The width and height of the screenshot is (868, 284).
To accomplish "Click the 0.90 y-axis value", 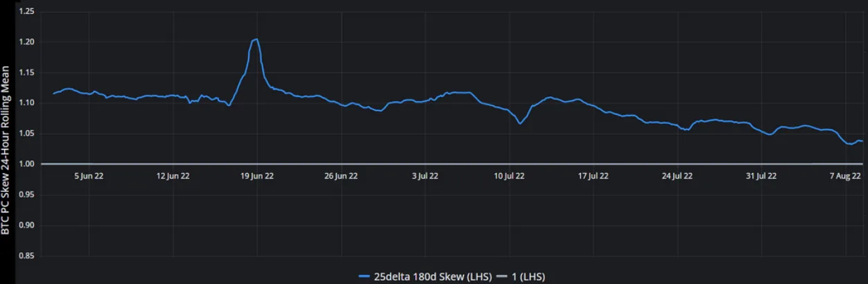I will (27, 225).
